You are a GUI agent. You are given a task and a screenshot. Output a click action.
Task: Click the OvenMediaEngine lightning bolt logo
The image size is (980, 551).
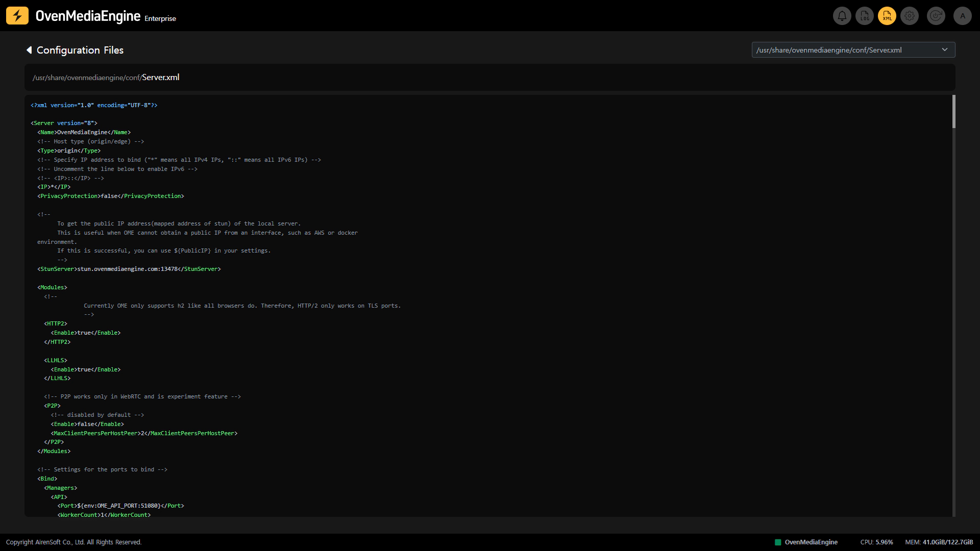tap(17, 16)
